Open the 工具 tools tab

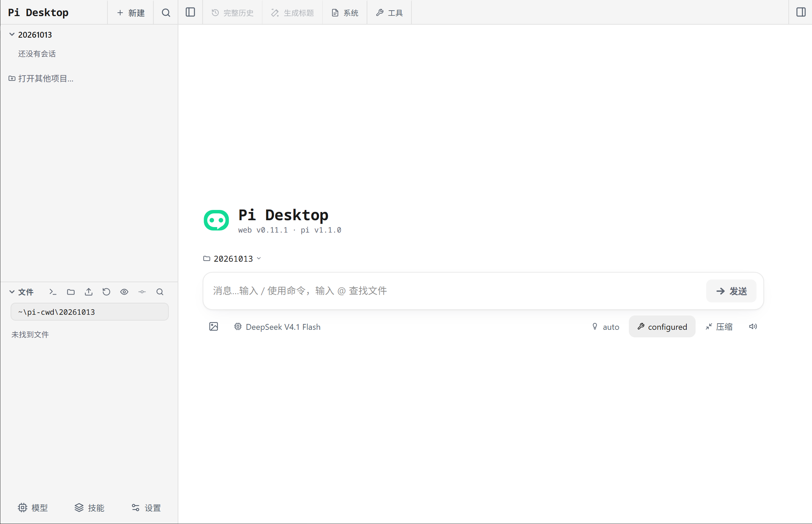(x=389, y=13)
